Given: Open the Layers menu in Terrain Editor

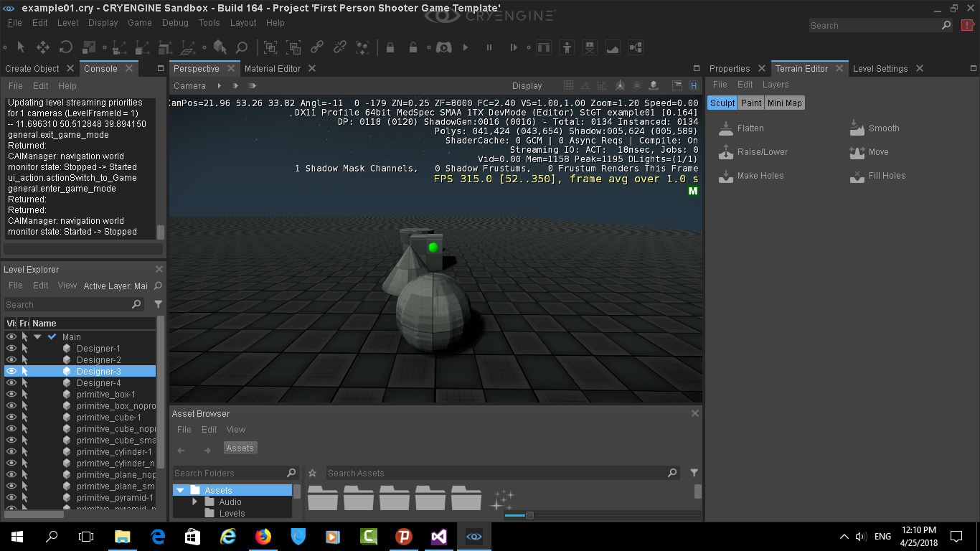Looking at the screenshot, I should click(x=776, y=85).
